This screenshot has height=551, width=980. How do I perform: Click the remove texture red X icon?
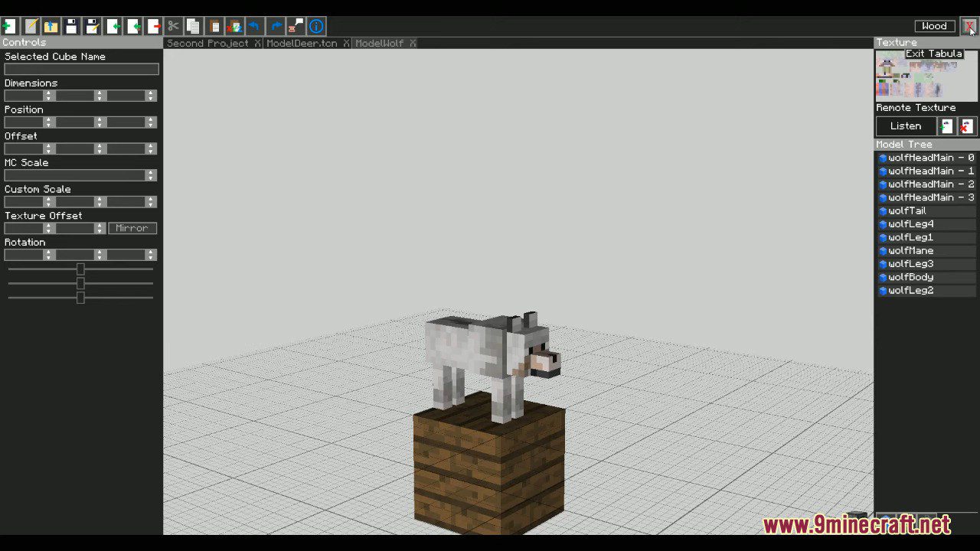click(967, 126)
